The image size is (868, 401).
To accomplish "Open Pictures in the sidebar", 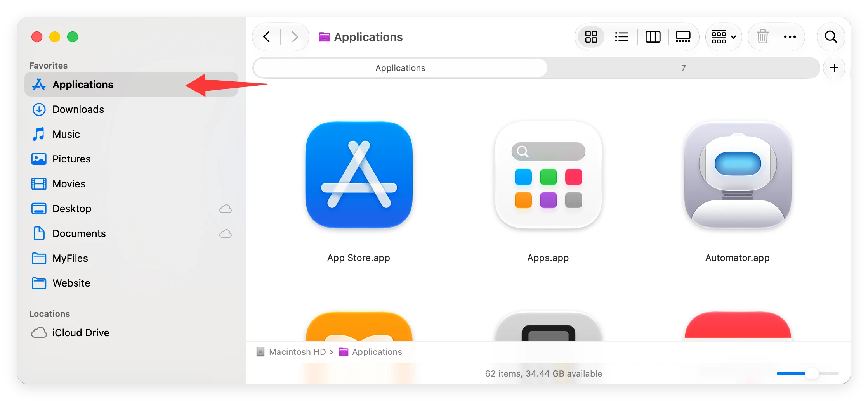I will tap(131, 159).
